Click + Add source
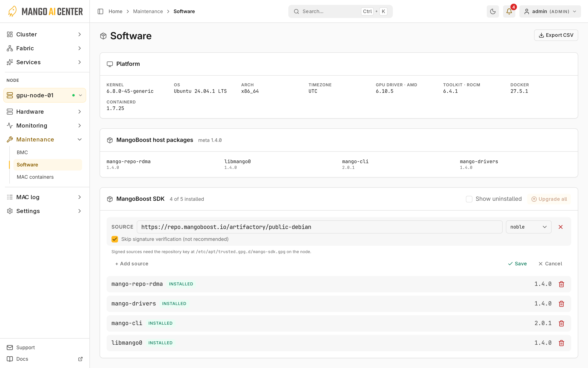This screenshot has width=588, height=368. coord(132,264)
